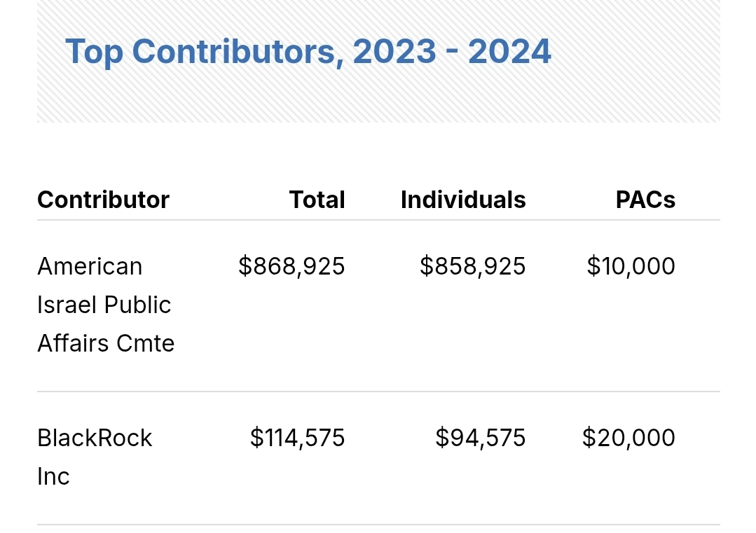Select the $868,925 total amount
Viewport: 756px width, 533px height.
pos(291,266)
